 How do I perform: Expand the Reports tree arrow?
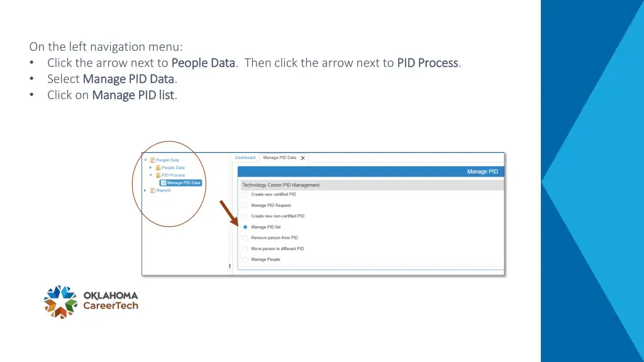click(145, 190)
